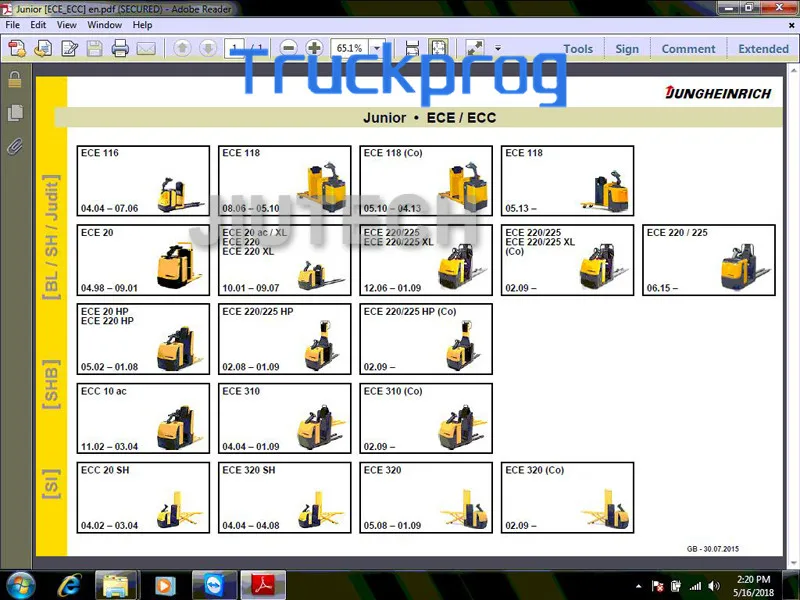Click the fit one full page icon

438,48
